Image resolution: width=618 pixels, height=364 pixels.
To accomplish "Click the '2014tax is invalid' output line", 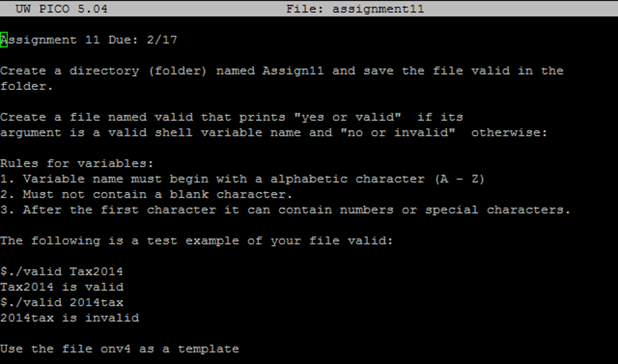I will coord(70,318).
